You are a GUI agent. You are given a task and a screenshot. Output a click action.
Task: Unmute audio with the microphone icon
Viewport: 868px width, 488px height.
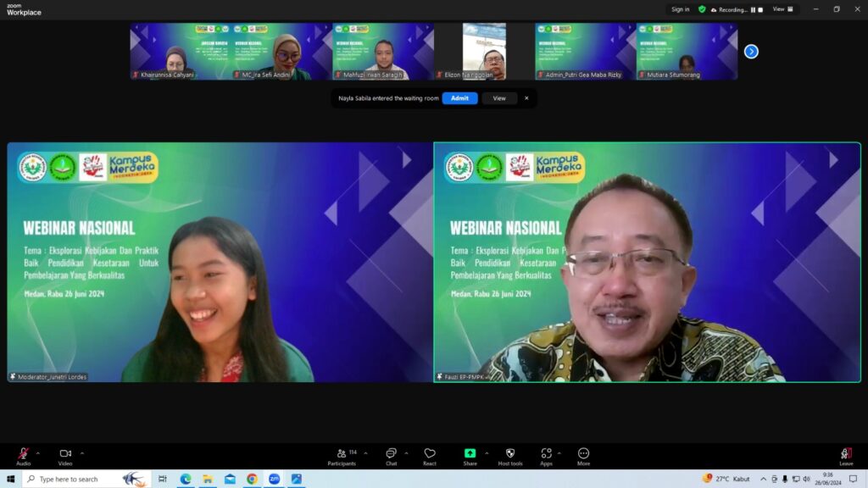pos(24,454)
